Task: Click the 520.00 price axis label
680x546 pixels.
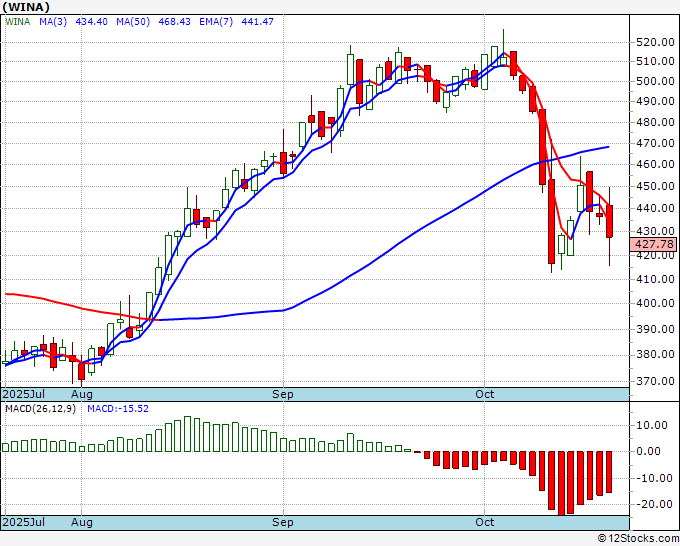Action: (655, 42)
